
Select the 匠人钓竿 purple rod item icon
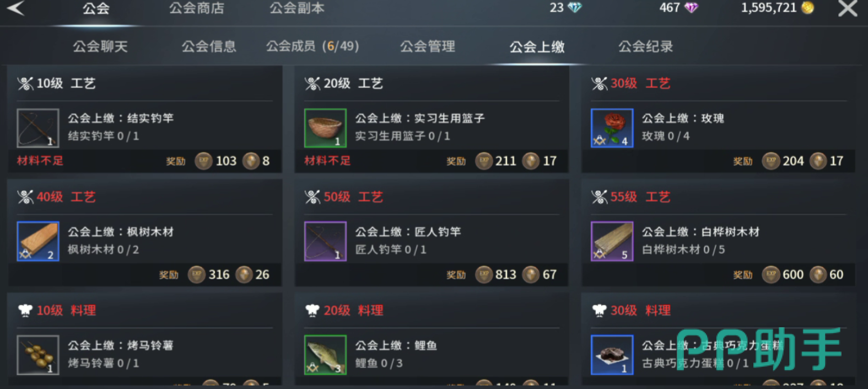pyautogui.click(x=325, y=242)
